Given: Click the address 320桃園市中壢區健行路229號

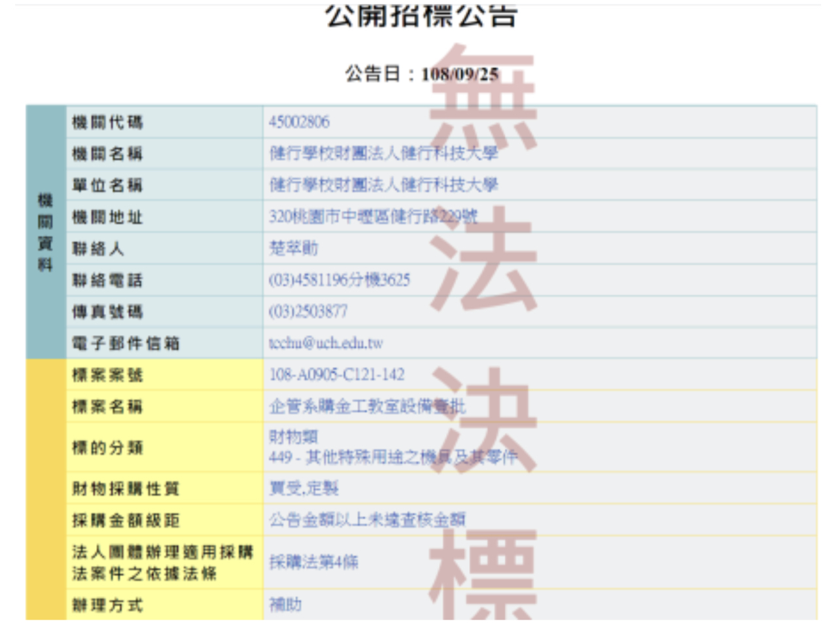Looking at the screenshot, I should tap(374, 217).
